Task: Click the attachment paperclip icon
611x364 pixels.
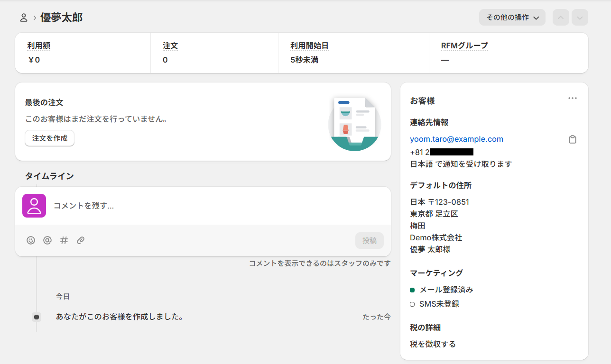Action: [x=81, y=240]
